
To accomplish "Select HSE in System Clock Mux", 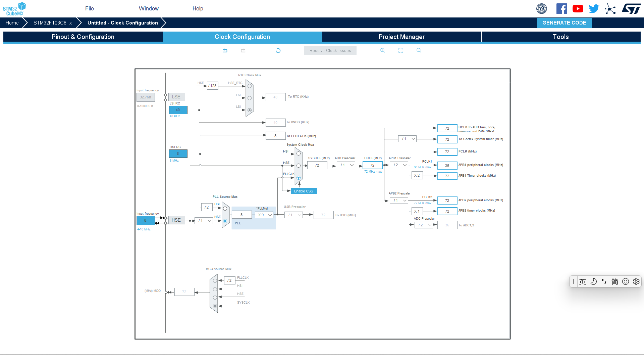I will 299,166.
